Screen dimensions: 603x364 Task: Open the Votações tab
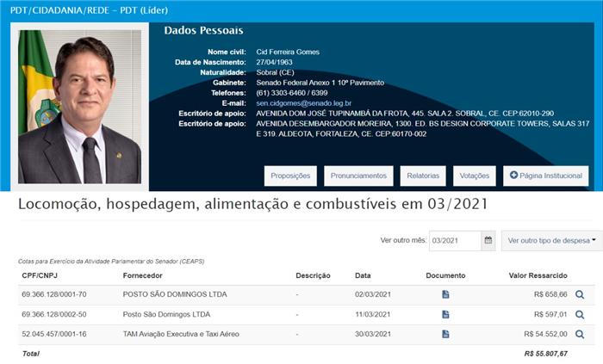tap(475, 176)
